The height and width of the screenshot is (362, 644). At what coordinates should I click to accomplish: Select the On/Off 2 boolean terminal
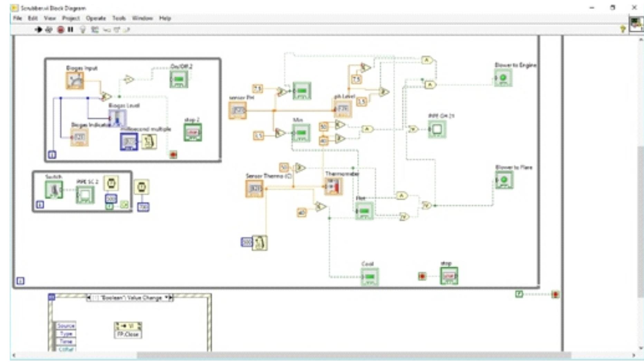click(x=179, y=79)
